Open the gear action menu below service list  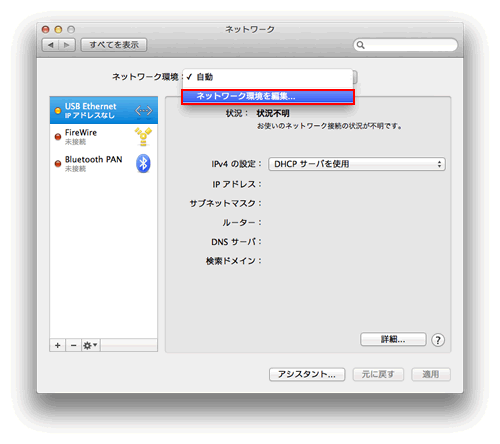click(x=91, y=345)
